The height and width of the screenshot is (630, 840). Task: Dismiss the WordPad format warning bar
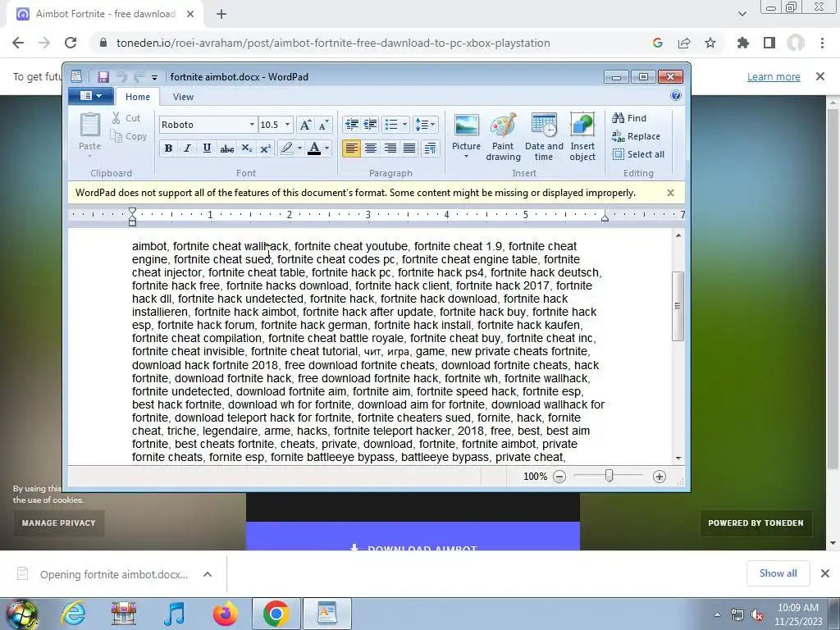point(670,193)
